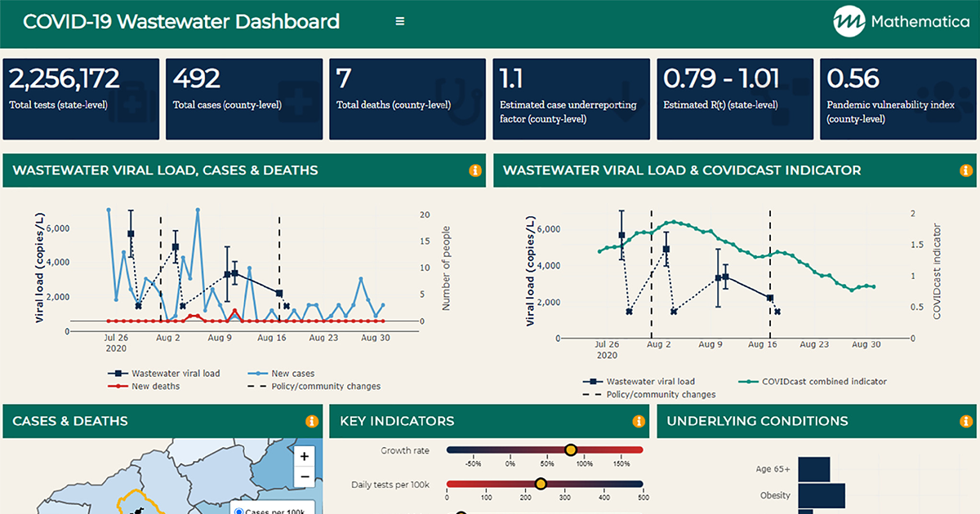
Task: Click the Daily tests per 100k label
Action: coord(390,485)
